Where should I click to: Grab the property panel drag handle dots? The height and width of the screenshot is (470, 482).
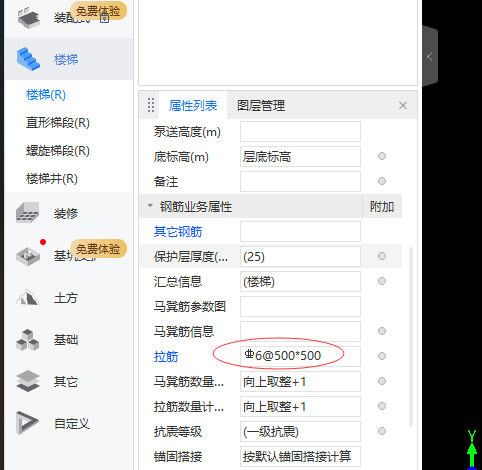coord(151,105)
